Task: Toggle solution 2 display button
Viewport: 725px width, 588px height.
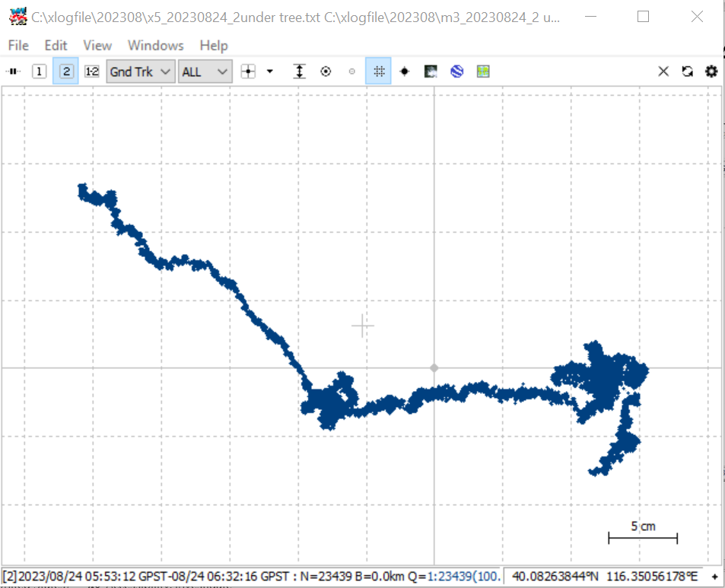Action: pos(66,72)
